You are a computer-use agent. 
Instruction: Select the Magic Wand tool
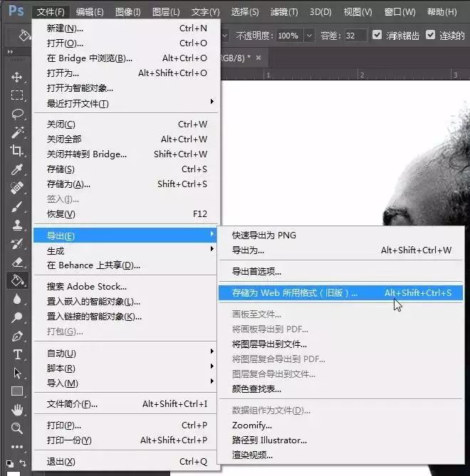(17, 132)
